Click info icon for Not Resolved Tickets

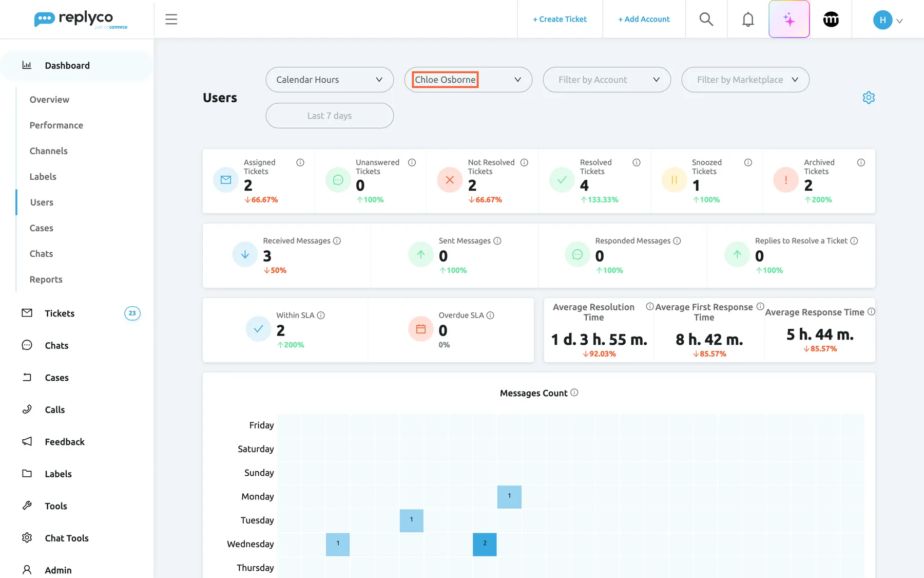(x=524, y=162)
